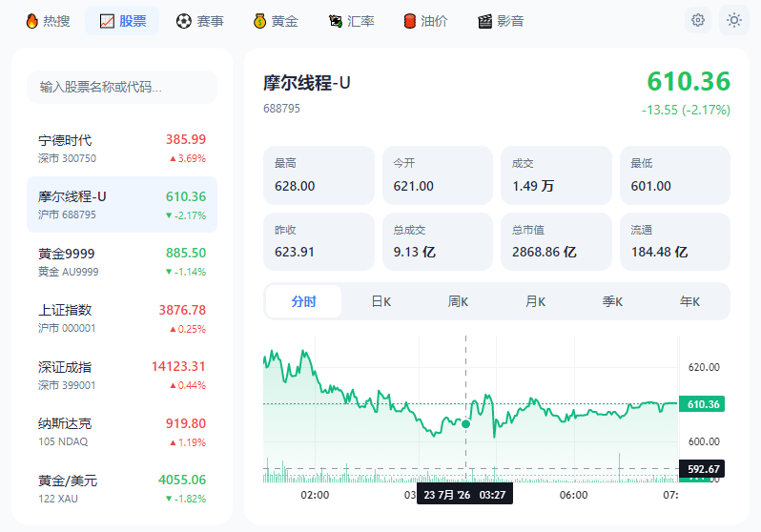This screenshot has width=761, height=532.
Task: Click the 23 7月 '26 03:27 time label
Action: (x=465, y=495)
